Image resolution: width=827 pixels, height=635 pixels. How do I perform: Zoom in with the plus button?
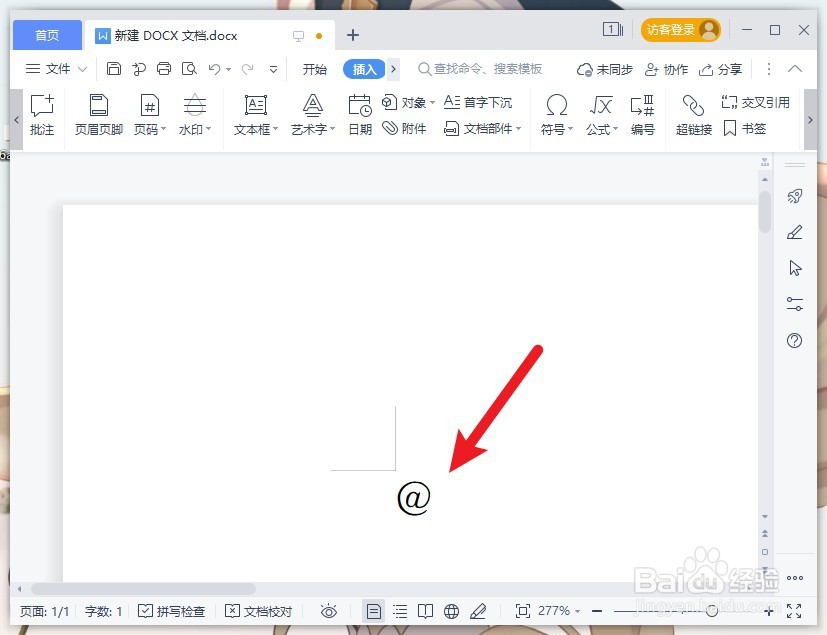click(769, 611)
